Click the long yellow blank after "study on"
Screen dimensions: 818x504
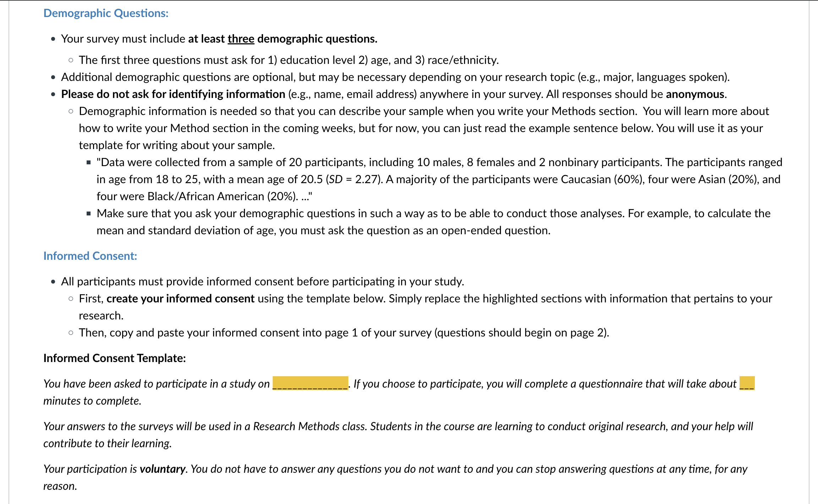pyautogui.click(x=310, y=383)
